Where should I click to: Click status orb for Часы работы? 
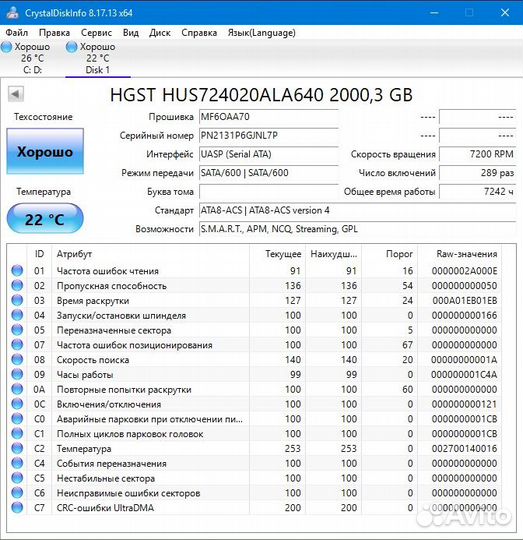click(17, 374)
